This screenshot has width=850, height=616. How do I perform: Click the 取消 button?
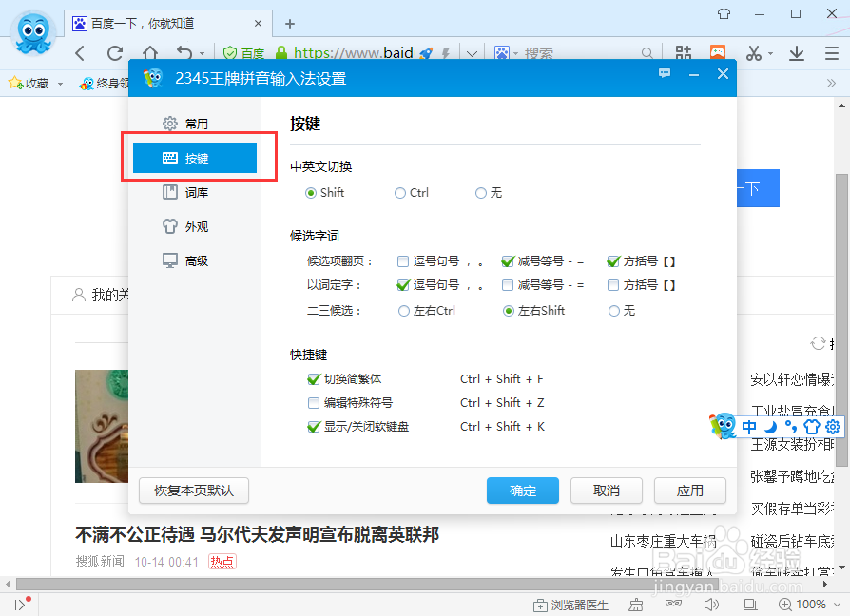[606, 491]
